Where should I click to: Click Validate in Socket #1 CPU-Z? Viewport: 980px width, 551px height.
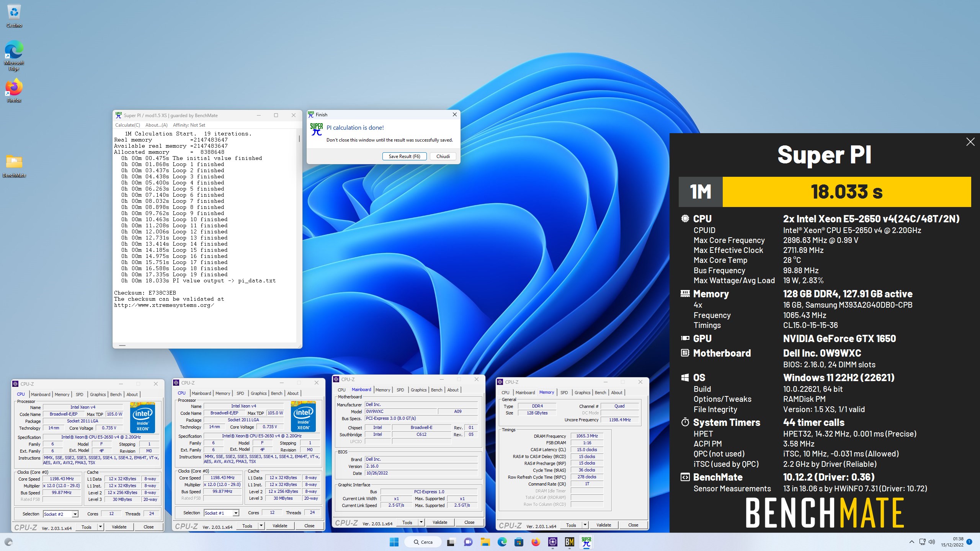(x=280, y=526)
